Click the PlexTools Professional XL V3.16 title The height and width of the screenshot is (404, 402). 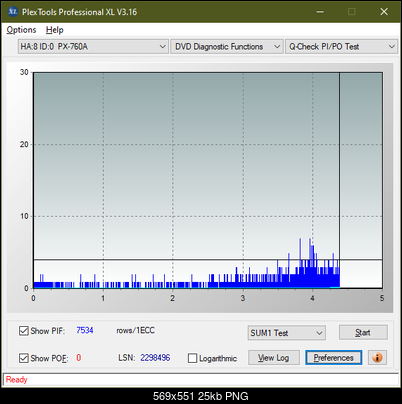(79, 12)
